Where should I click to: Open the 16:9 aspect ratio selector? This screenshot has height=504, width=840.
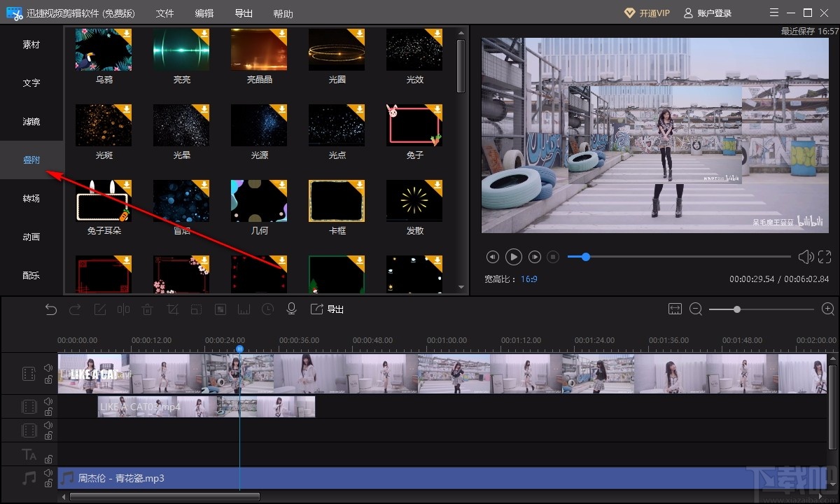pos(528,279)
